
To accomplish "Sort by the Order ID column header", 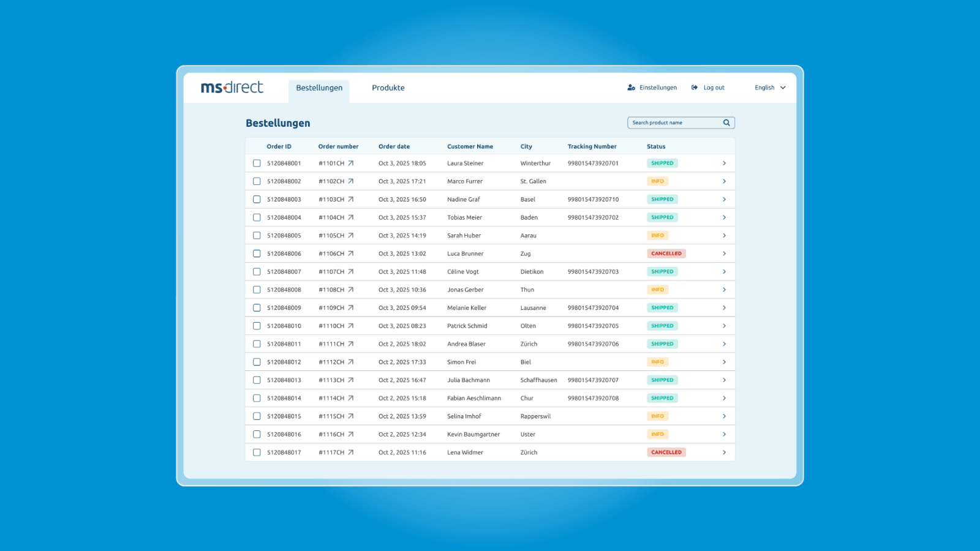I will pos(279,146).
